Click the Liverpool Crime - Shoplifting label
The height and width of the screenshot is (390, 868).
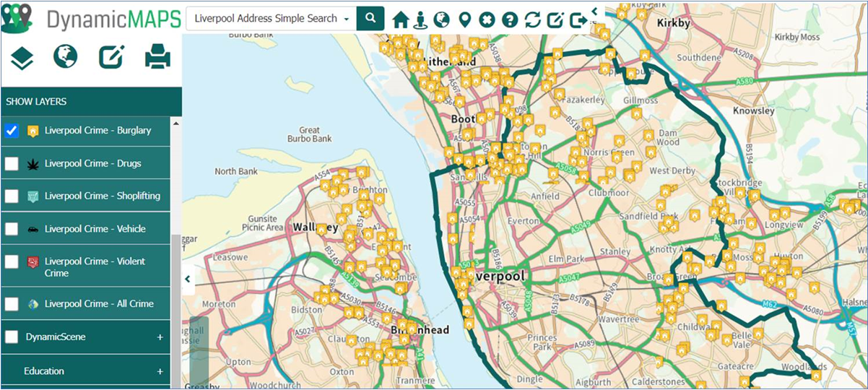click(103, 196)
